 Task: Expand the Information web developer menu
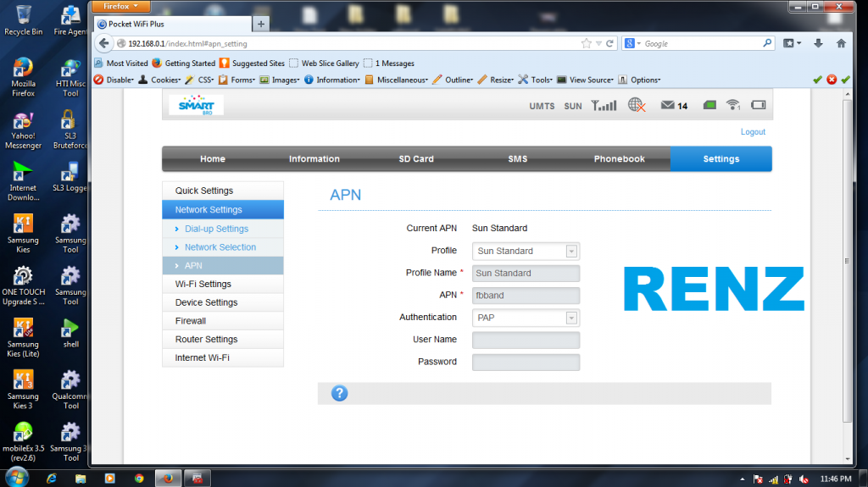click(x=332, y=80)
